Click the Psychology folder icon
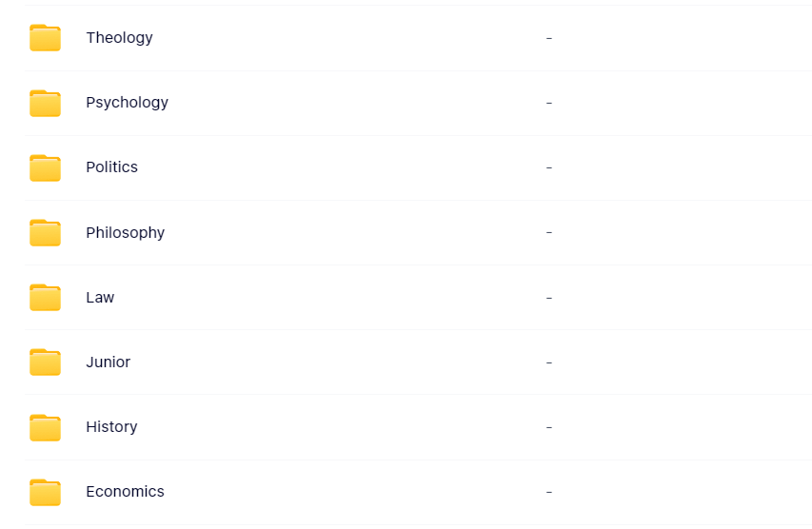812x529 pixels. [x=45, y=103]
